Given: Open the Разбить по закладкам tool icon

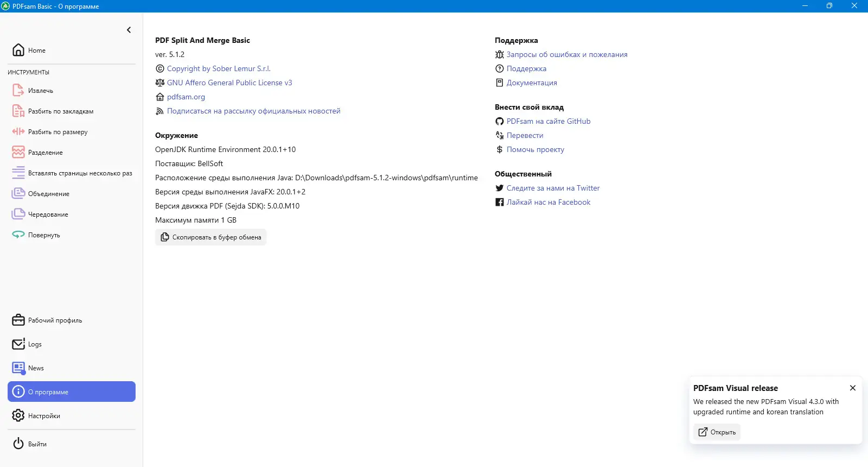Looking at the screenshot, I should pos(18,111).
